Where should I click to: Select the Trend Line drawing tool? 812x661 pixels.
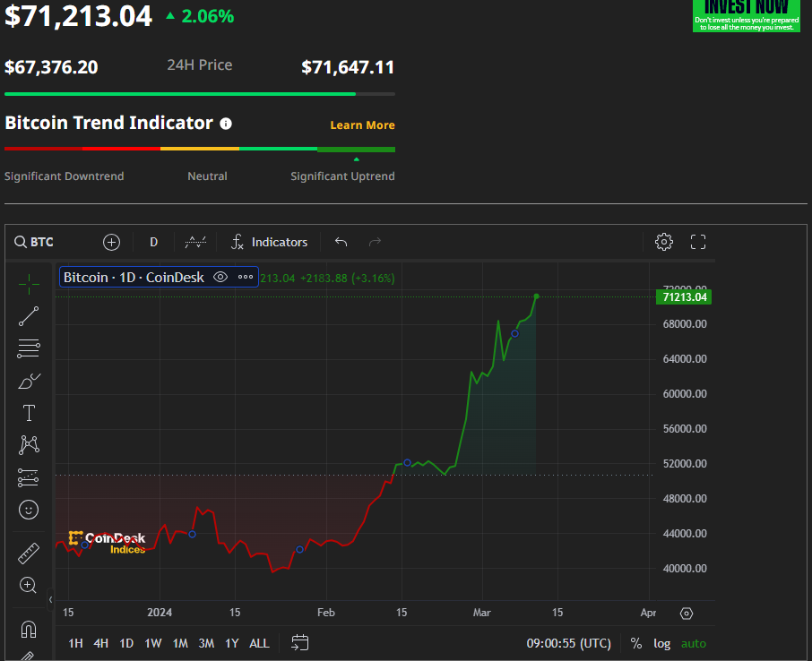(29, 316)
